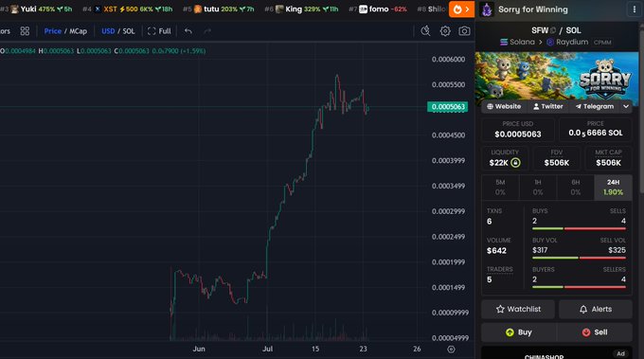Open the token Telegram link
Viewport: 644px width, 359px height.
(x=595, y=106)
